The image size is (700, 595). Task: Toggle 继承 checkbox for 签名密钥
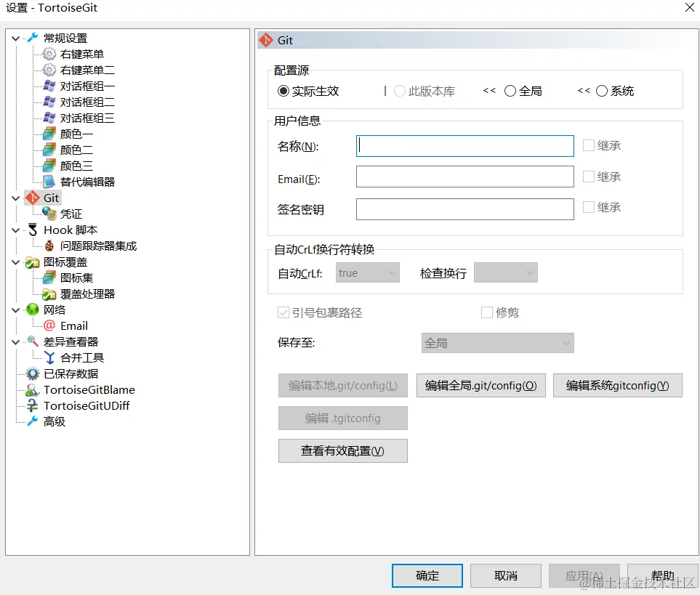(589, 207)
